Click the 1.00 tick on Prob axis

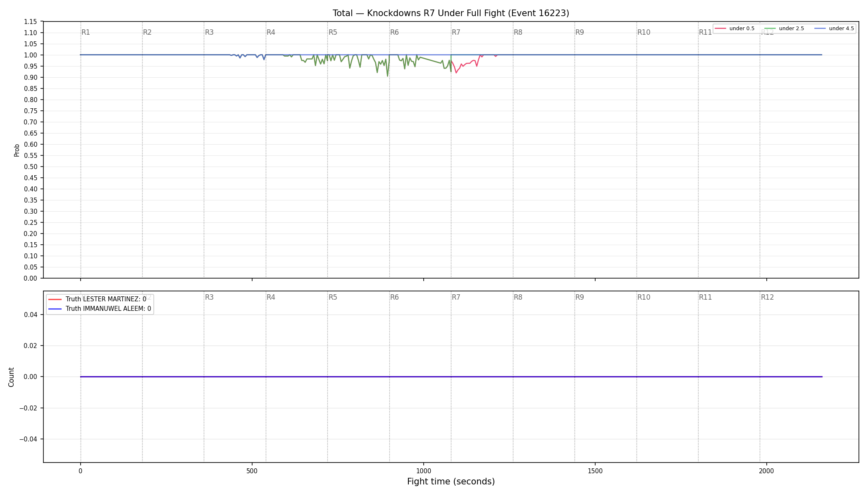click(x=31, y=55)
